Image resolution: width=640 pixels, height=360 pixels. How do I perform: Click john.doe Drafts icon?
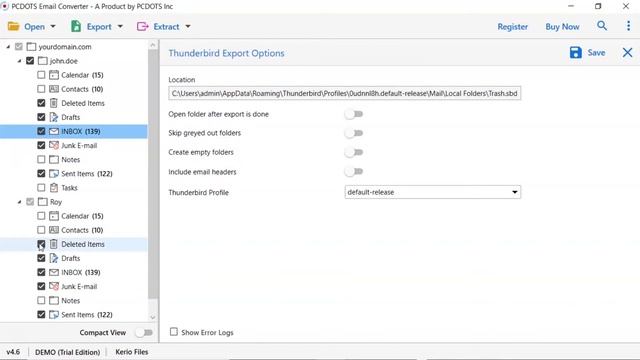54,117
